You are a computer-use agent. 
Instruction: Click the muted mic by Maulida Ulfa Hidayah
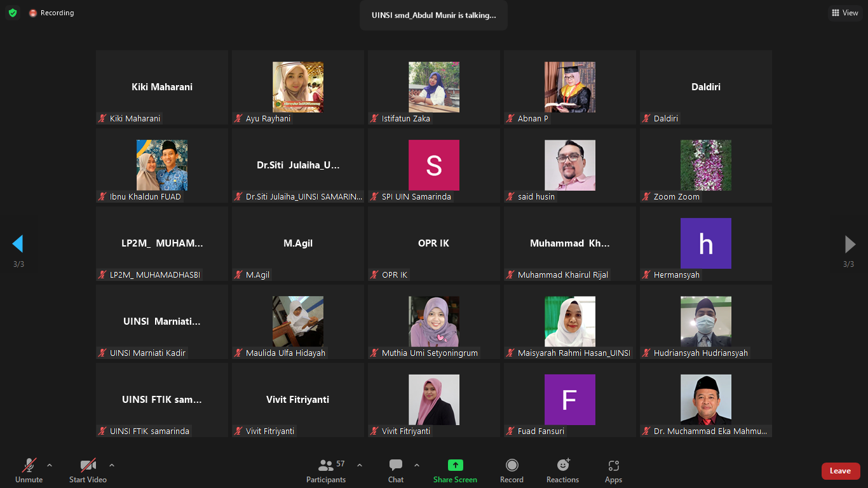pos(238,353)
